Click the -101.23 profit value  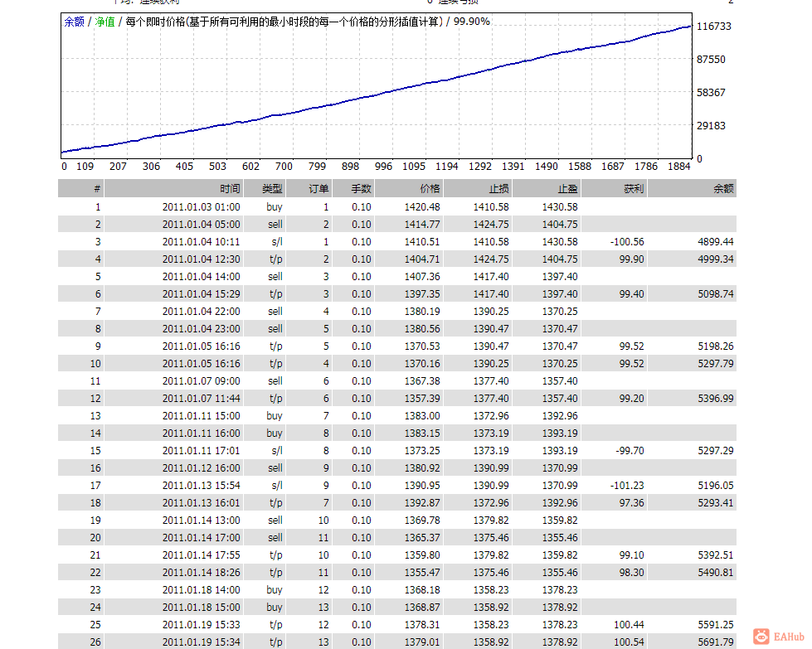click(627, 486)
